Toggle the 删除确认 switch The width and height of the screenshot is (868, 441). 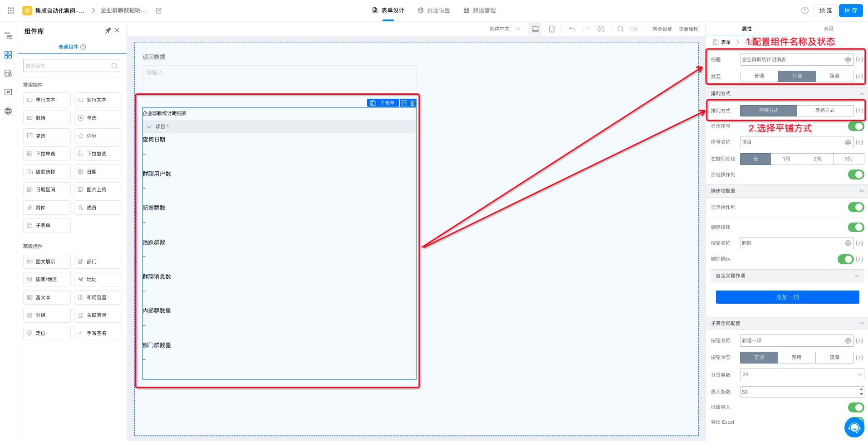(845, 259)
